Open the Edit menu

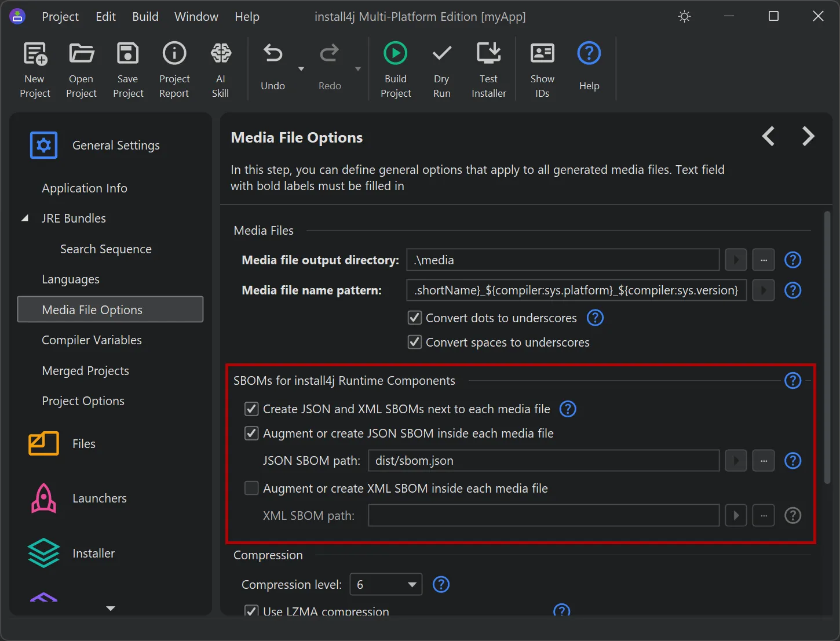tap(105, 16)
